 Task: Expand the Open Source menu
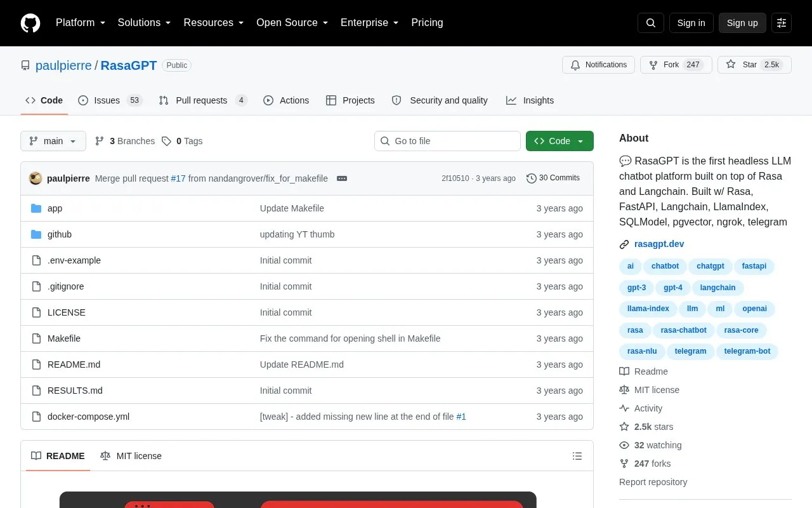click(292, 23)
